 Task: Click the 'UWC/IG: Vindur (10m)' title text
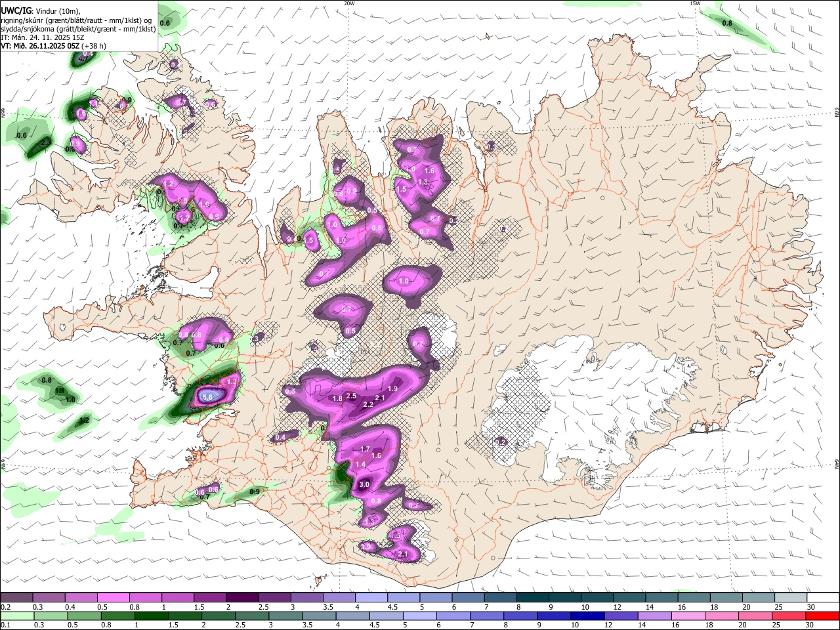(40, 10)
